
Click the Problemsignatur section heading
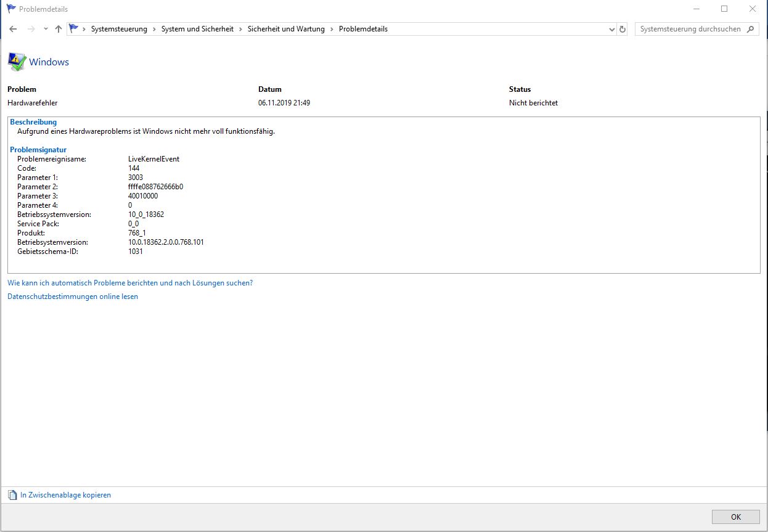click(x=38, y=150)
